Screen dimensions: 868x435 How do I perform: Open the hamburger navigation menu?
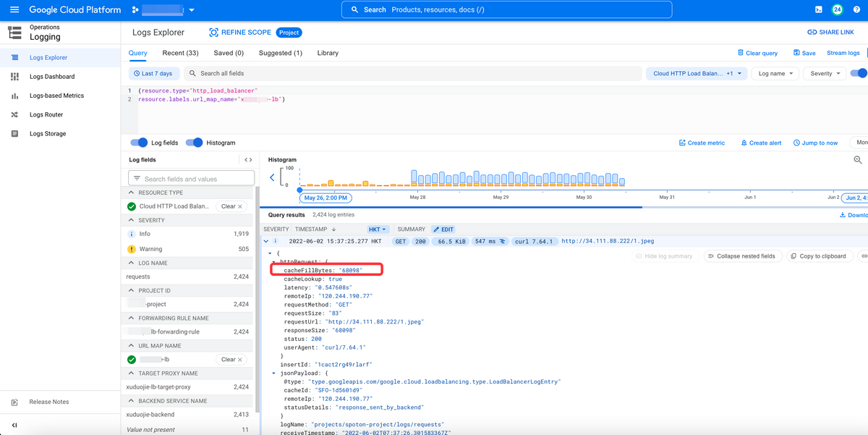[14, 10]
